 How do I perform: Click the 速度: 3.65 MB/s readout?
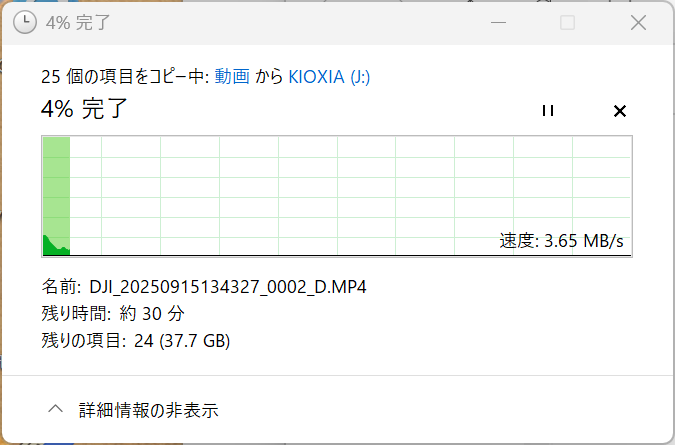(563, 241)
